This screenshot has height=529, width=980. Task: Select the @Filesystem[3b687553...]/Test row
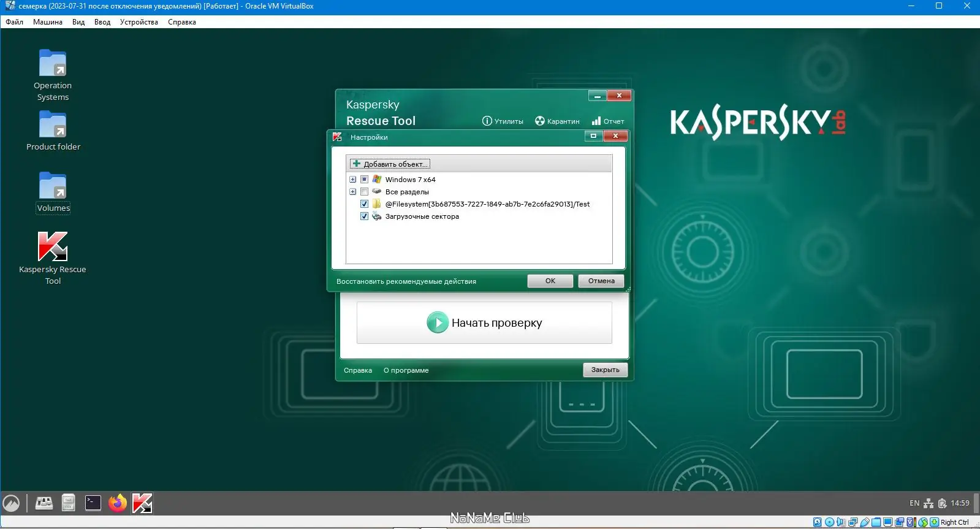coord(487,204)
